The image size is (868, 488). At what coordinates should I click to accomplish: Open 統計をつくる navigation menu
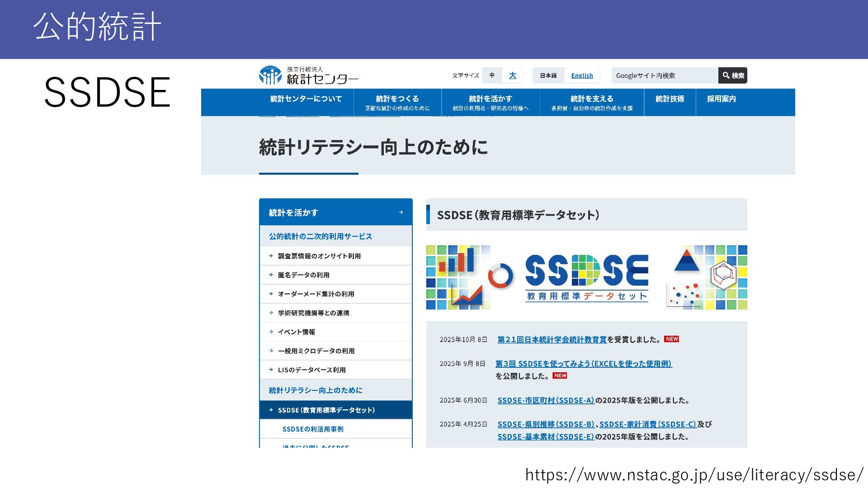point(397,103)
